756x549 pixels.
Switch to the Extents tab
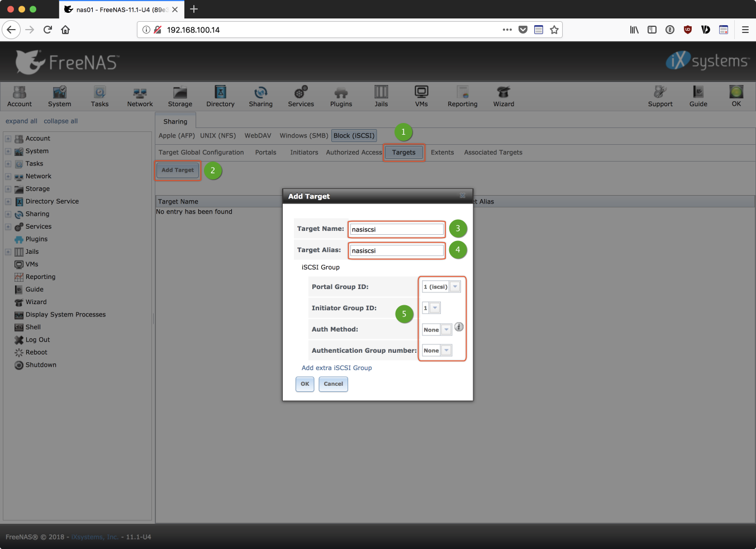pos(442,153)
